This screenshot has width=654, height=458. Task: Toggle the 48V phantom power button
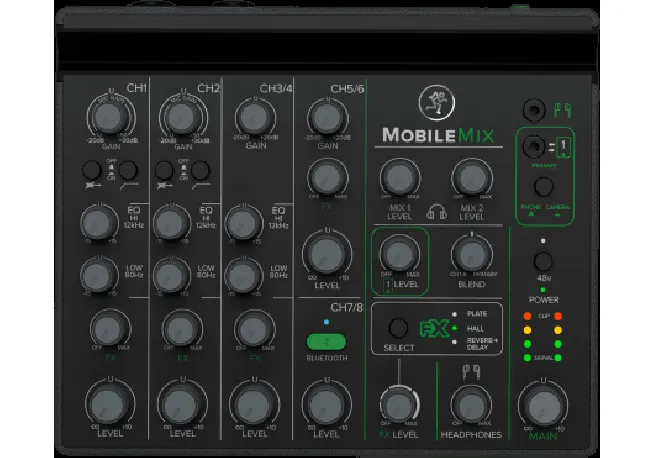tap(543, 262)
